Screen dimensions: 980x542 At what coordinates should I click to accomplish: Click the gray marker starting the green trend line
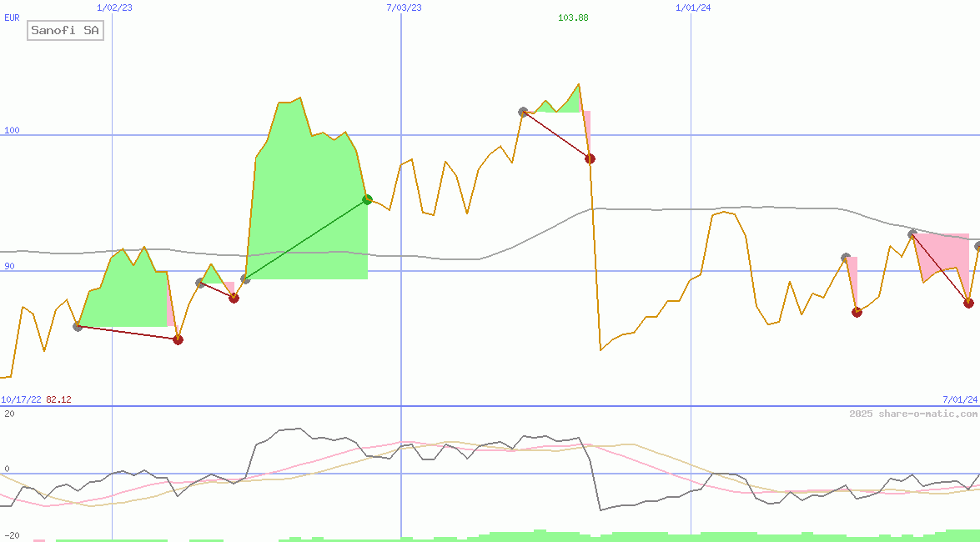[x=245, y=279]
